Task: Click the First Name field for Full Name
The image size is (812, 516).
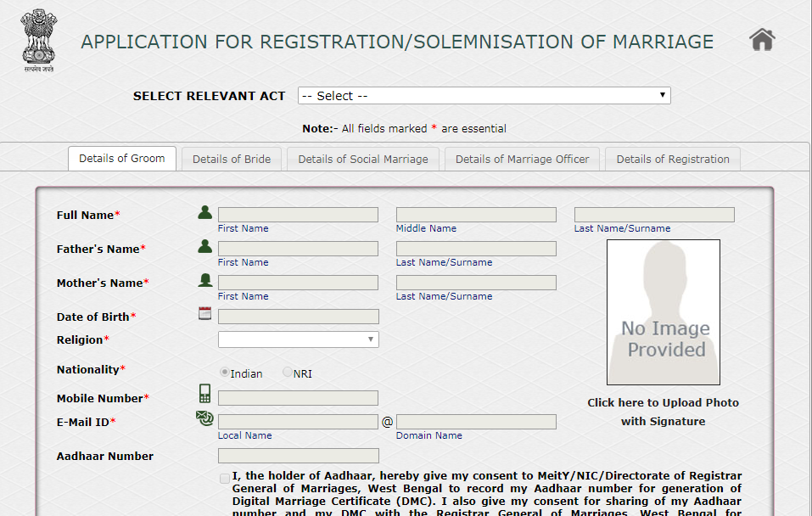Action: click(298, 214)
